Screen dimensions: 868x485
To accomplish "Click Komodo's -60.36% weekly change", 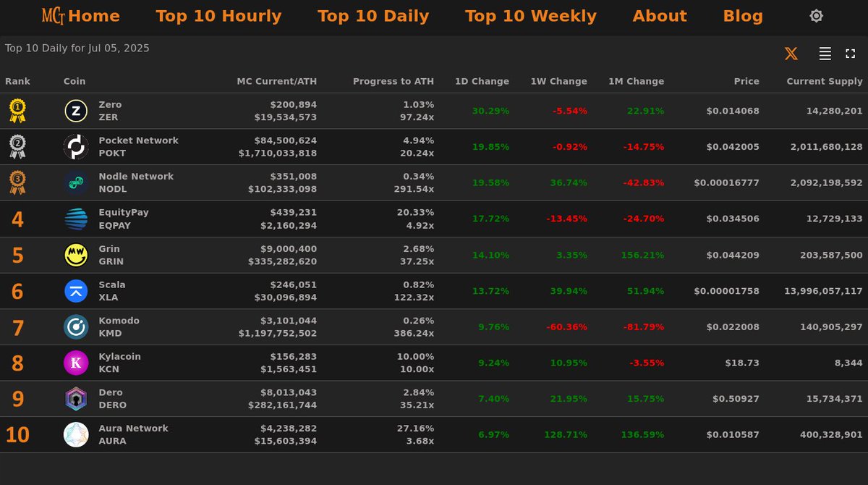I will (567, 326).
